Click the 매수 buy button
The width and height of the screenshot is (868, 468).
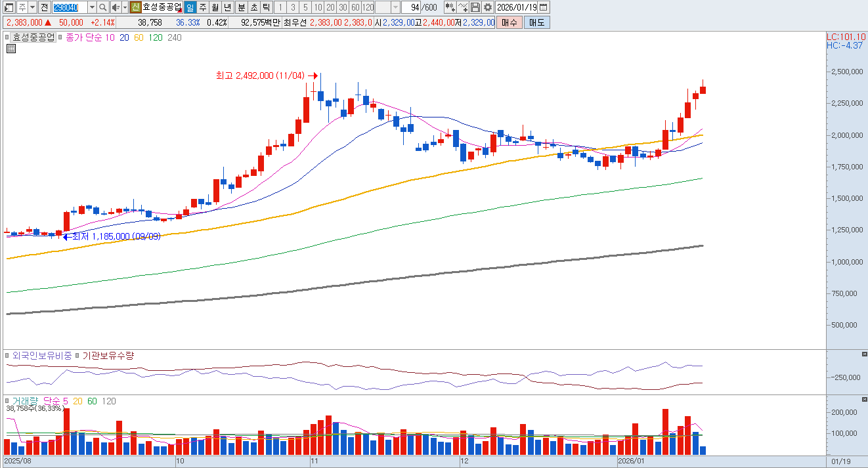[510, 22]
